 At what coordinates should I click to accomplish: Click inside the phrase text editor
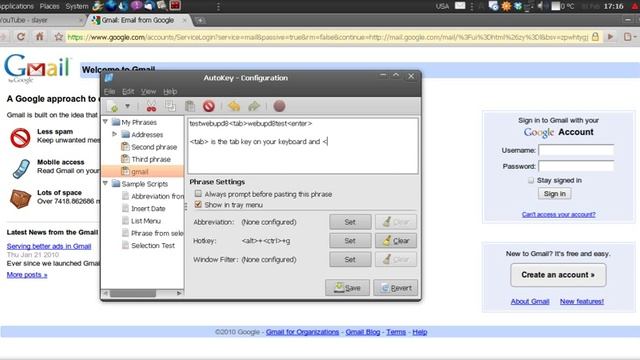[x=303, y=146]
